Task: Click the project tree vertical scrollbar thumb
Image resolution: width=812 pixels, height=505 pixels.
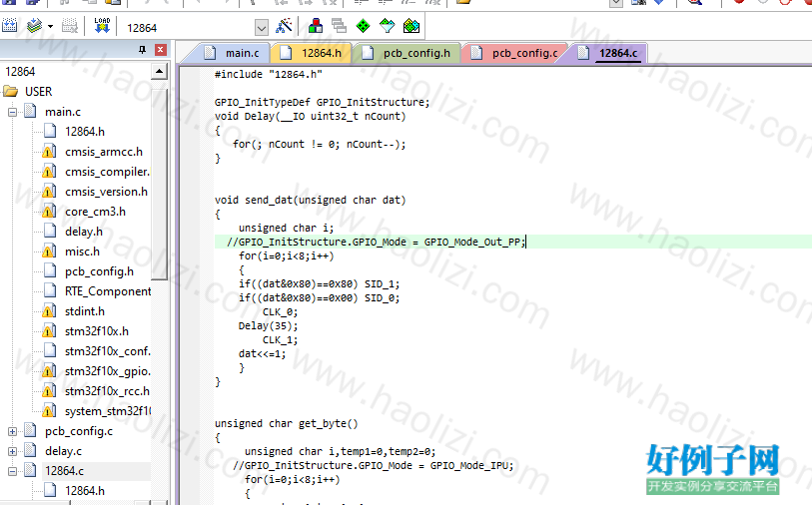Action: click(x=159, y=184)
